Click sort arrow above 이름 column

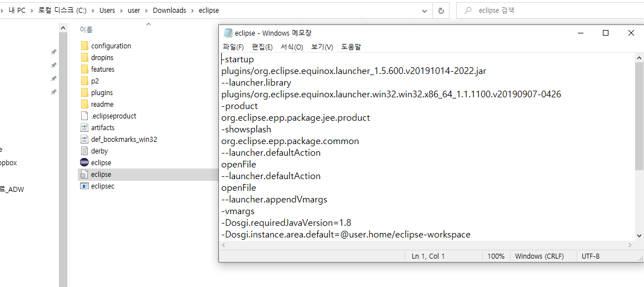[149, 24]
